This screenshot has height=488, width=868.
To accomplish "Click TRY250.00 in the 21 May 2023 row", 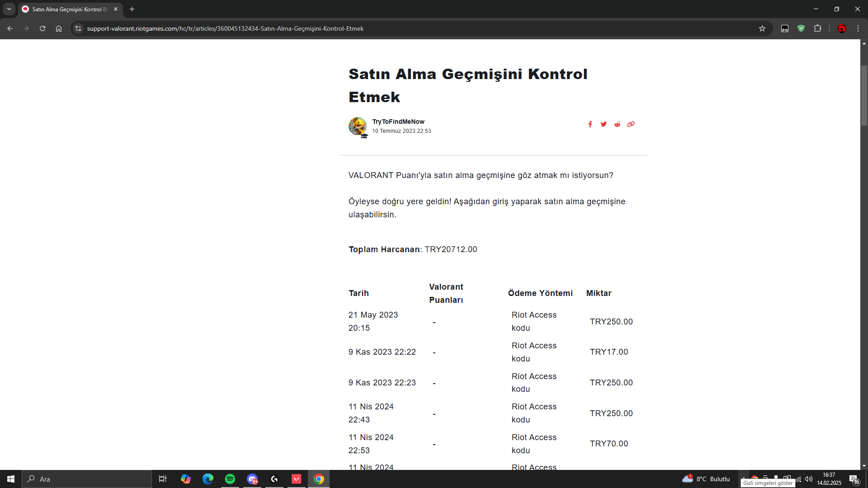I will (x=611, y=322).
